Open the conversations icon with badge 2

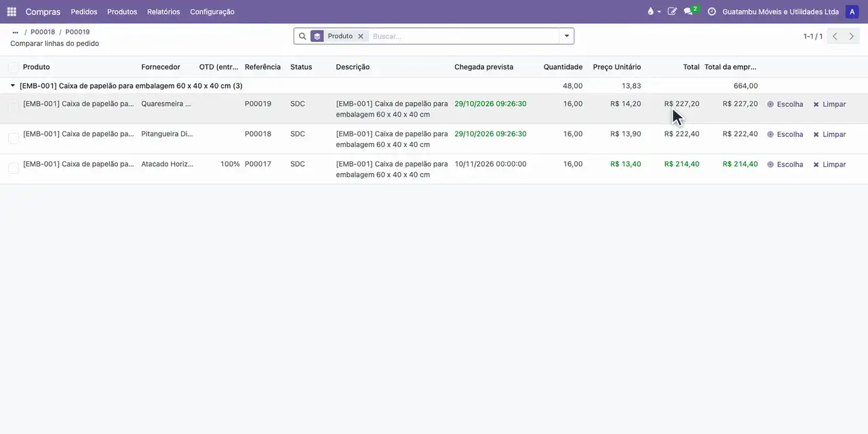(x=690, y=12)
